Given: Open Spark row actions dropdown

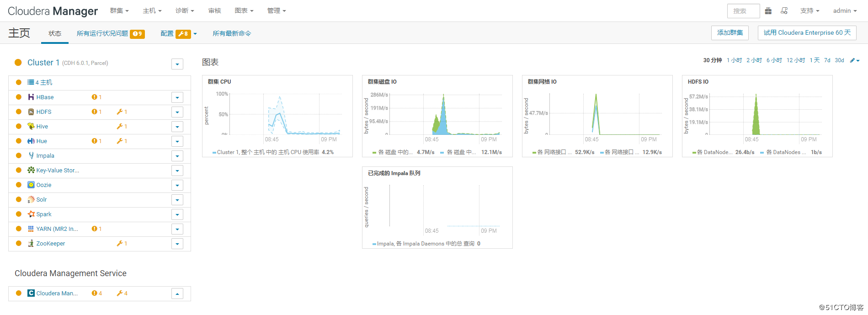Looking at the screenshot, I should pyautogui.click(x=177, y=214).
